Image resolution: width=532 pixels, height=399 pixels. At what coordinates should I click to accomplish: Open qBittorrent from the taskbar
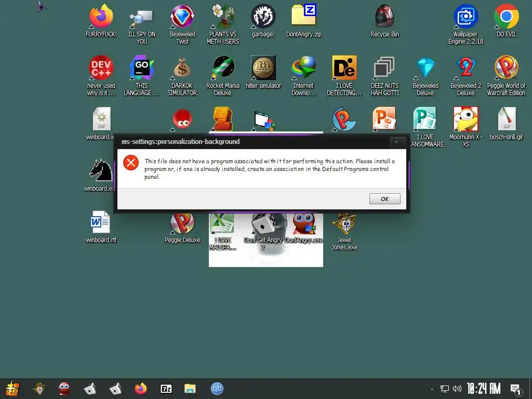[217, 389]
